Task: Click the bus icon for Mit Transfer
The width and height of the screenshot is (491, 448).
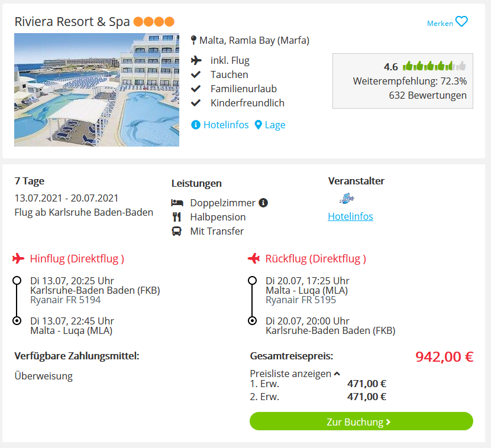Action: click(x=177, y=231)
